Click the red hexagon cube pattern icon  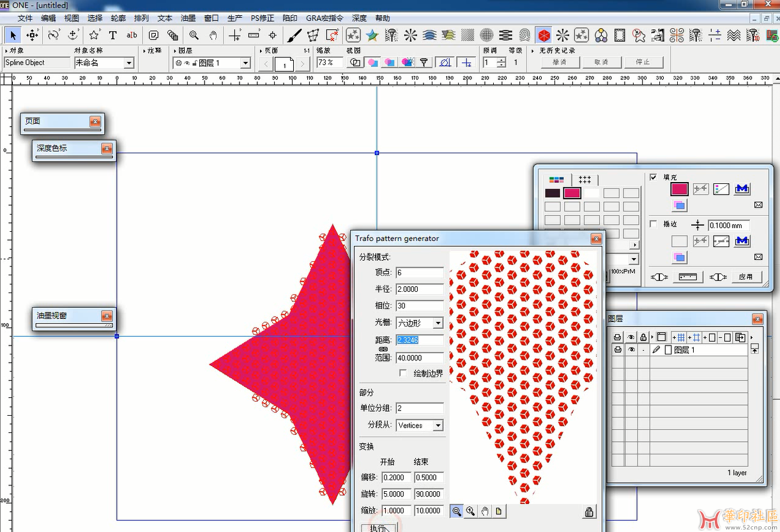coord(544,35)
